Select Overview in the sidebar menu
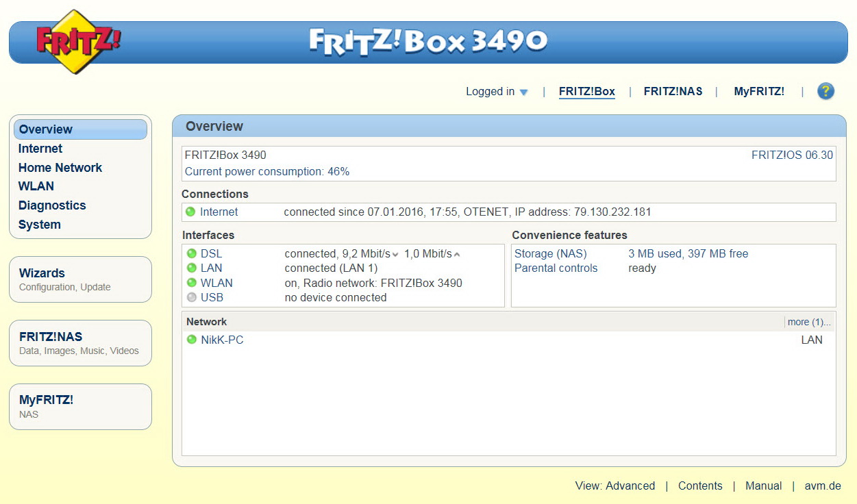This screenshot has width=857, height=504. pos(80,129)
